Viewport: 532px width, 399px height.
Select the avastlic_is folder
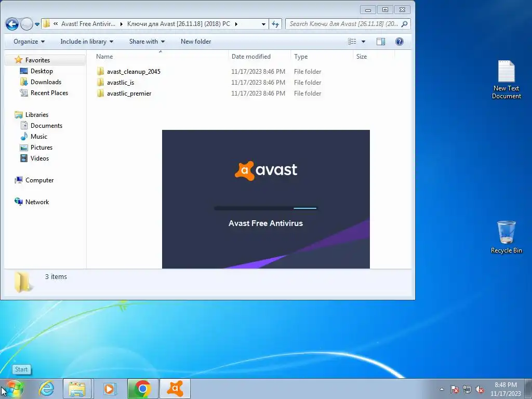pos(121,83)
